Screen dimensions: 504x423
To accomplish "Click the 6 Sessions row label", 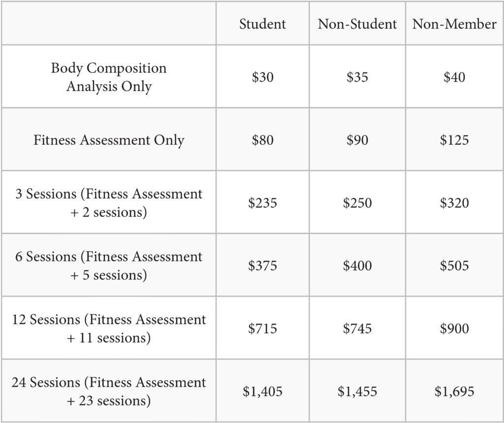I will pyautogui.click(x=109, y=266).
